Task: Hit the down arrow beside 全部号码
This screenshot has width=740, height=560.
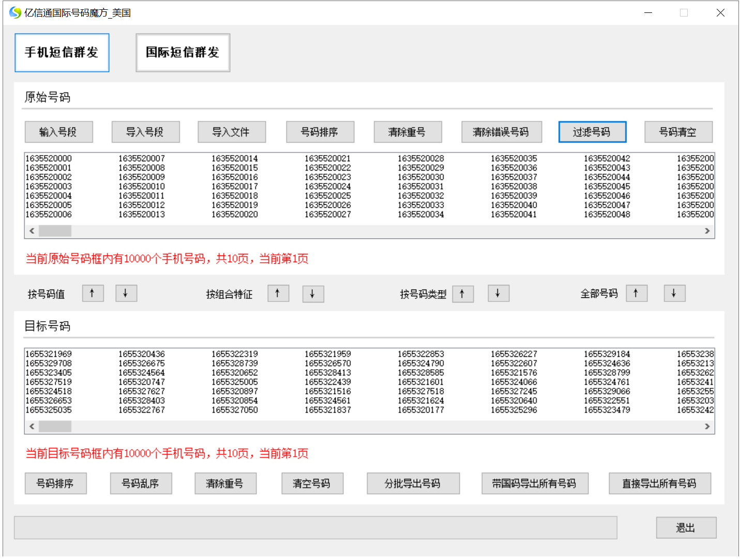Action: [x=674, y=293]
